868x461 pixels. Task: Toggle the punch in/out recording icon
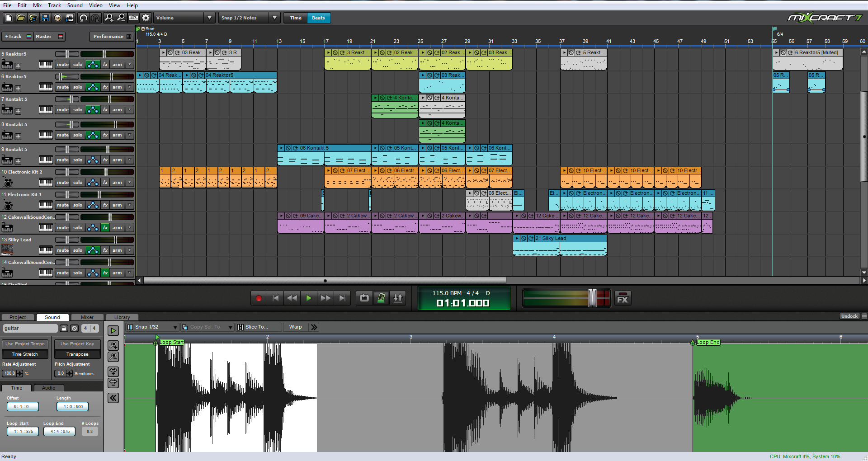click(x=398, y=298)
